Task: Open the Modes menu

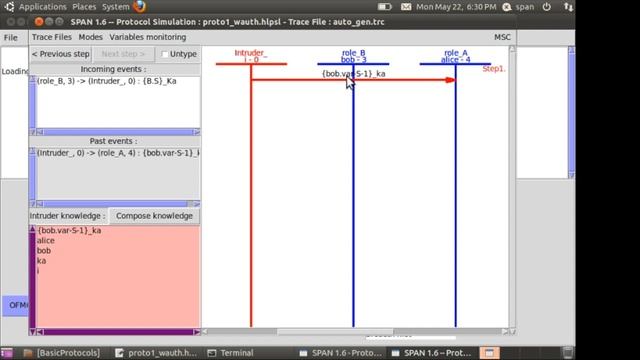Action: click(x=90, y=37)
